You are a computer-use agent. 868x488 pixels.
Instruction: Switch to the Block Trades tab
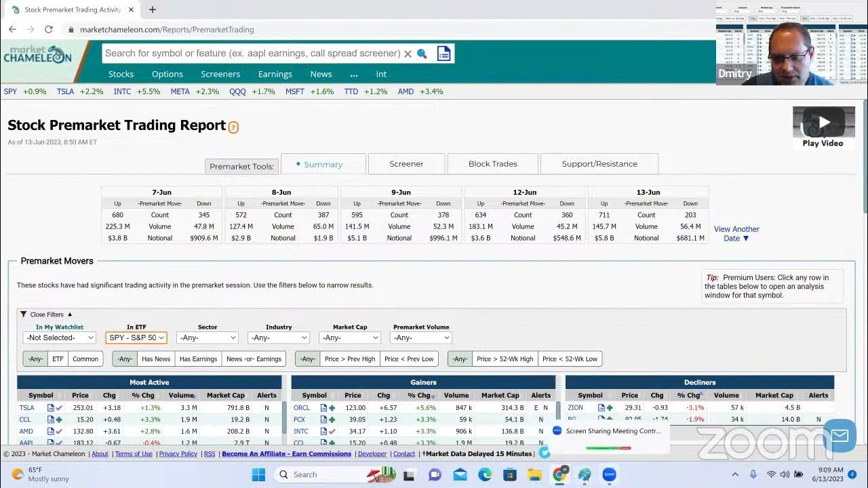pyautogui.click(x=493, y=164)
